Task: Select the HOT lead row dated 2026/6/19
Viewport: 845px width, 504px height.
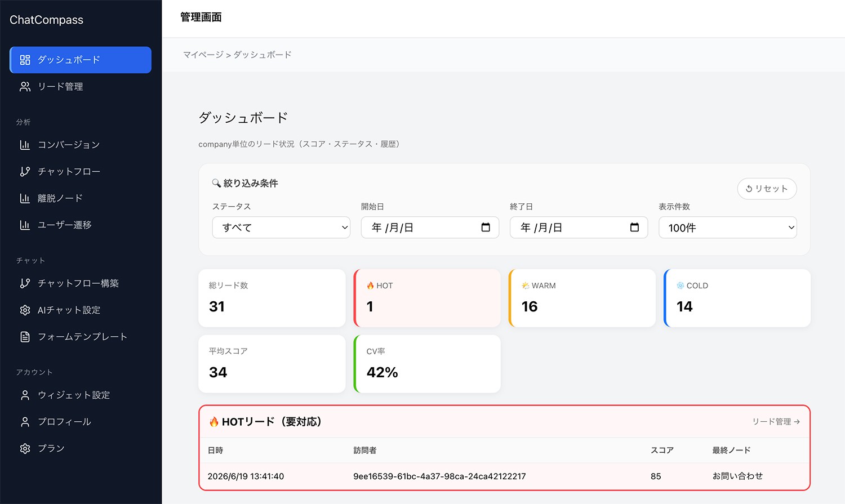Action: tap(504, 476)
